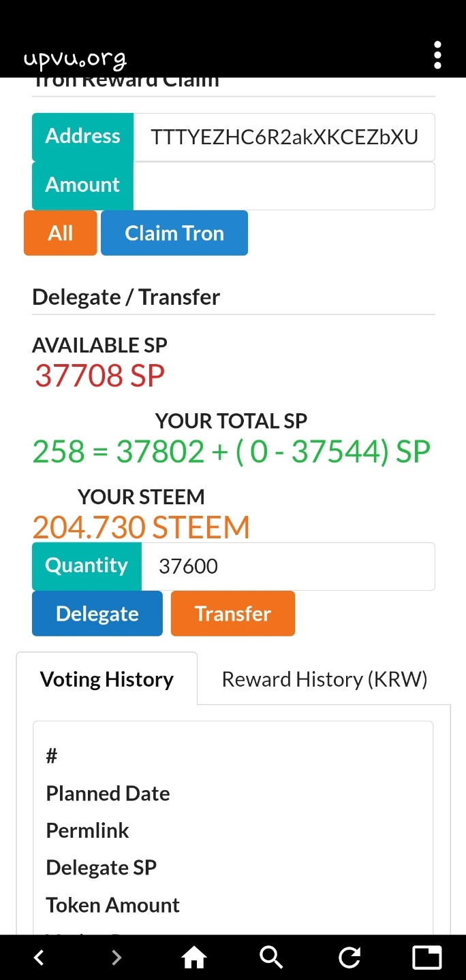Switch to Reward History (KRW) tab

324,679
